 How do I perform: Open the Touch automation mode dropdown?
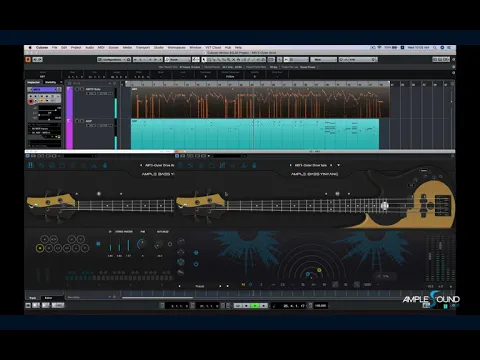tap(178, 60)
